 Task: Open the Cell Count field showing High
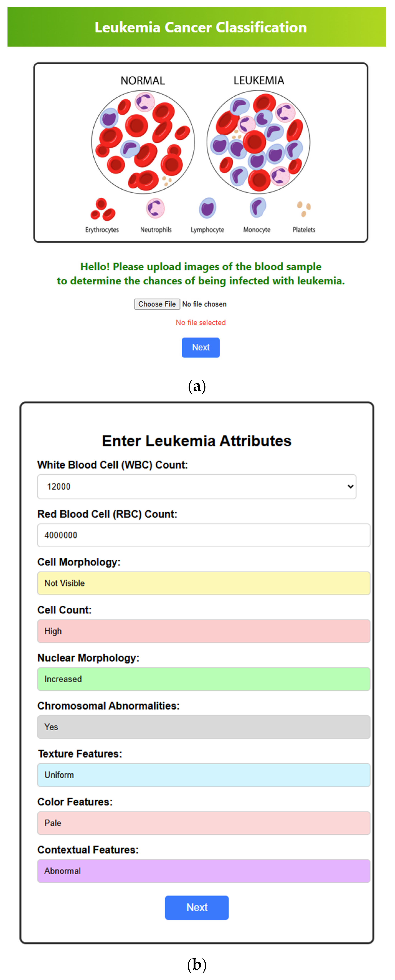pyautogui.click(x=203, y=631)
